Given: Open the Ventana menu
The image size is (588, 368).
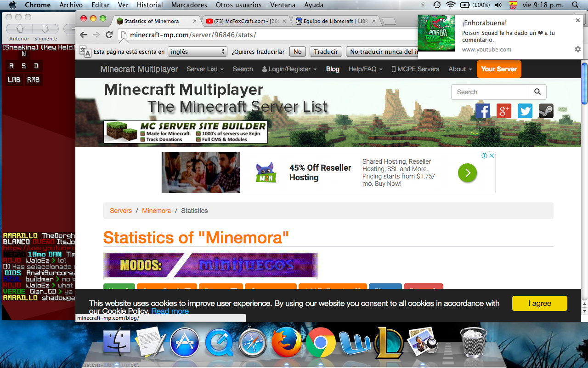Looking at the screenshot, I should (283, 5).
